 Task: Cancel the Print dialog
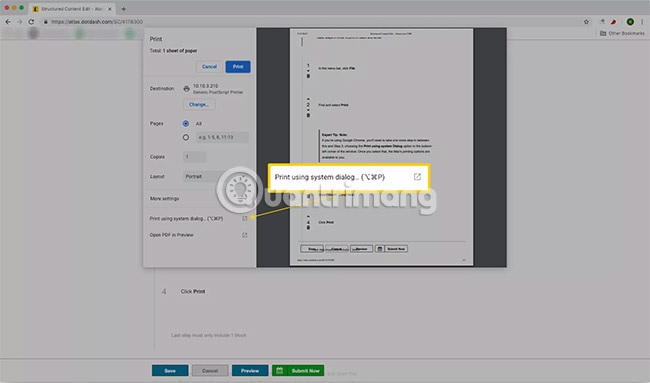pyautogui.click(x=209, y=67)
